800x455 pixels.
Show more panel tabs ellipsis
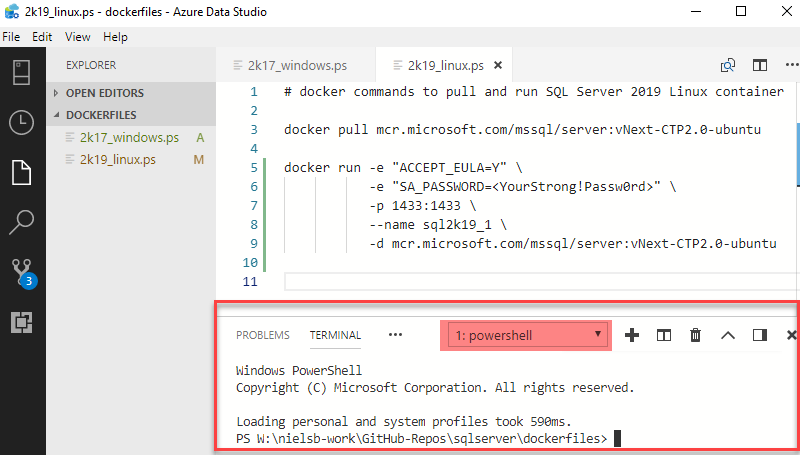[395, 335]
